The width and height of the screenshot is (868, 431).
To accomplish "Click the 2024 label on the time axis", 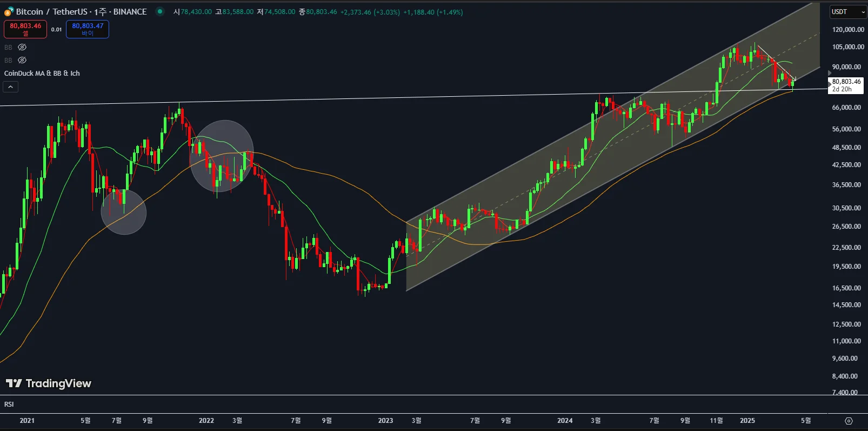I will (x=565, y=421).
